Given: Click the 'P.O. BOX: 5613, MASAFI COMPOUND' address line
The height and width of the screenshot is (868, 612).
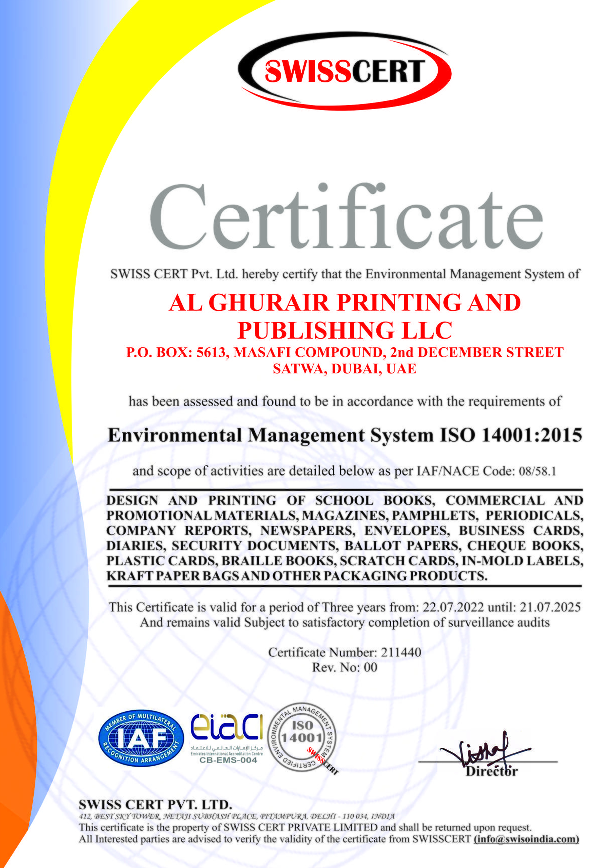Looking at the screenshot, I should [344, 352].
